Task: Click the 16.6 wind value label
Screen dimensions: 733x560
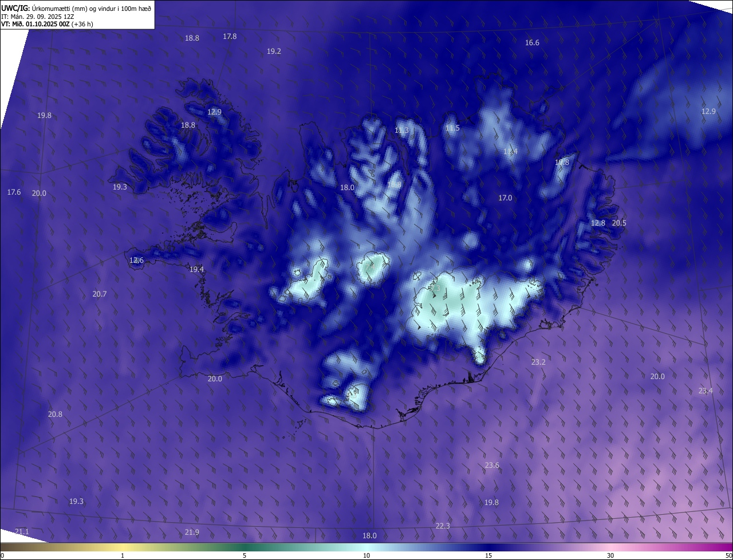Action: pyautogui.click(x=532, y=42)
